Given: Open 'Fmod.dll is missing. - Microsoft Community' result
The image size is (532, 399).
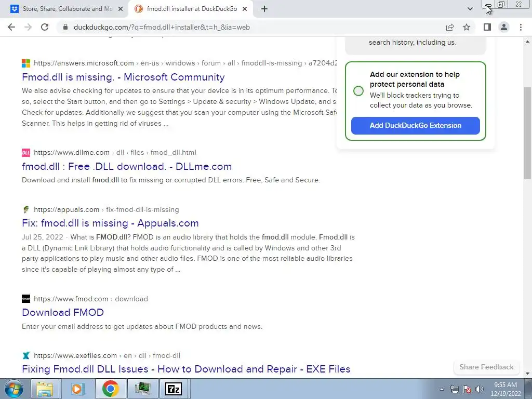Looking at the screenshot, I should [x=123, y=77].
